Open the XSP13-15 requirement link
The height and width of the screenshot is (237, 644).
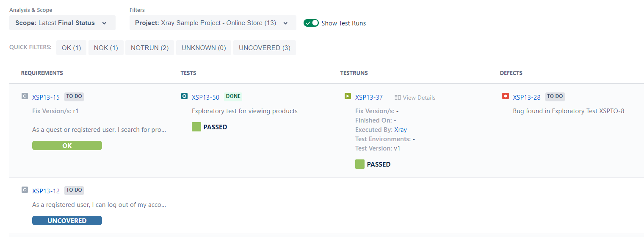pos(46,97)
